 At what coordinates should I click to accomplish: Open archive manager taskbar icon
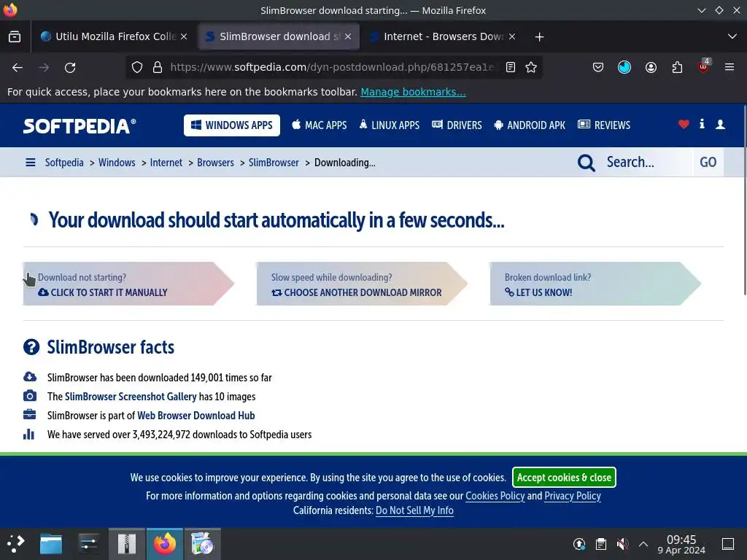coord(127,544)
